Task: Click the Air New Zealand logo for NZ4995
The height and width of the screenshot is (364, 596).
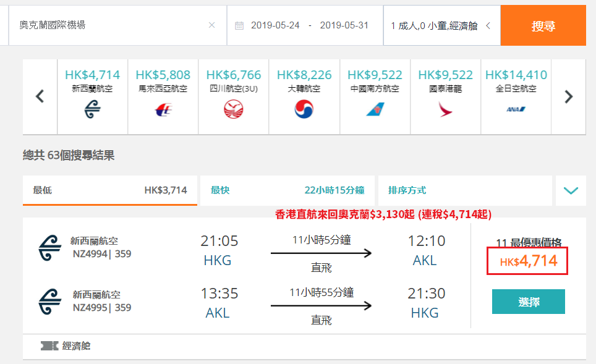Action: click(50, 302)
